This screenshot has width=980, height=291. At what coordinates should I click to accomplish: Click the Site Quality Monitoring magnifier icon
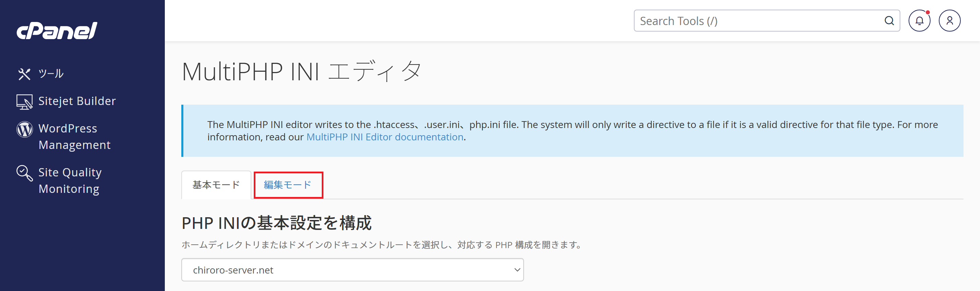point(24,173)
